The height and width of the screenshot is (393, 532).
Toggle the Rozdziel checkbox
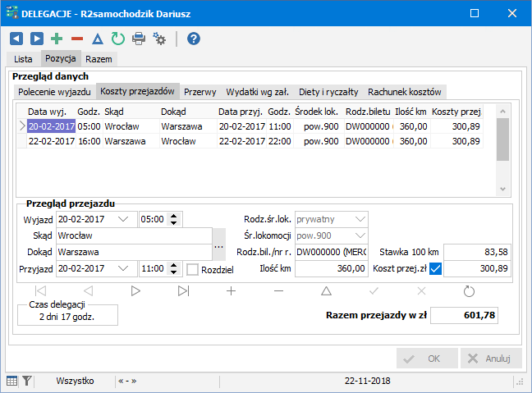[x=193, y=269]
